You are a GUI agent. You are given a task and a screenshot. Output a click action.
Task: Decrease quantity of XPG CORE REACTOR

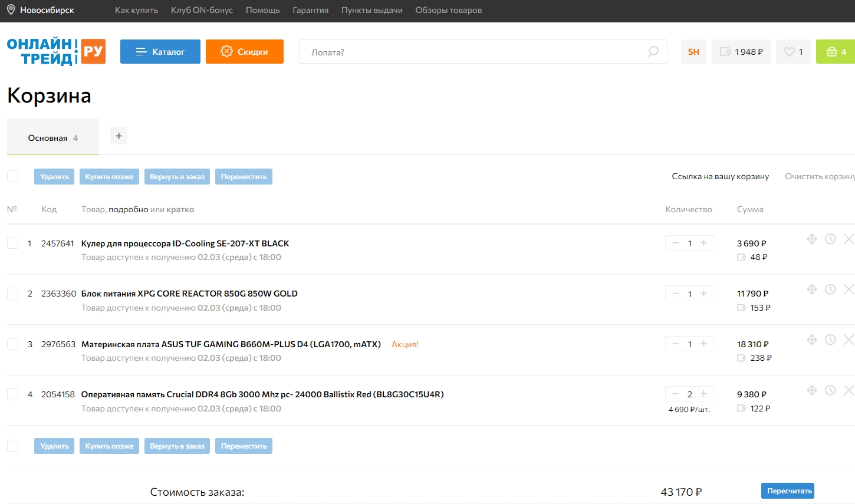(676, 294)
